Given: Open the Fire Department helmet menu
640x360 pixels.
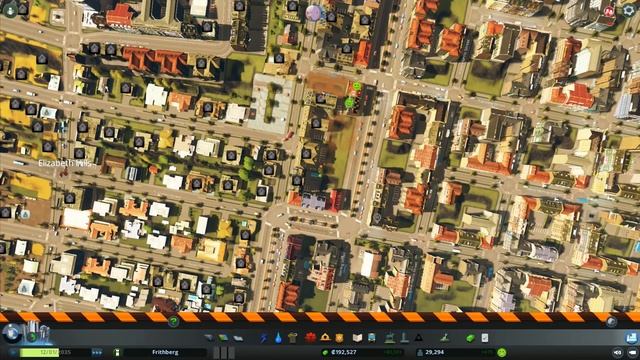Looking at the screenshot, I should (325, 338).
